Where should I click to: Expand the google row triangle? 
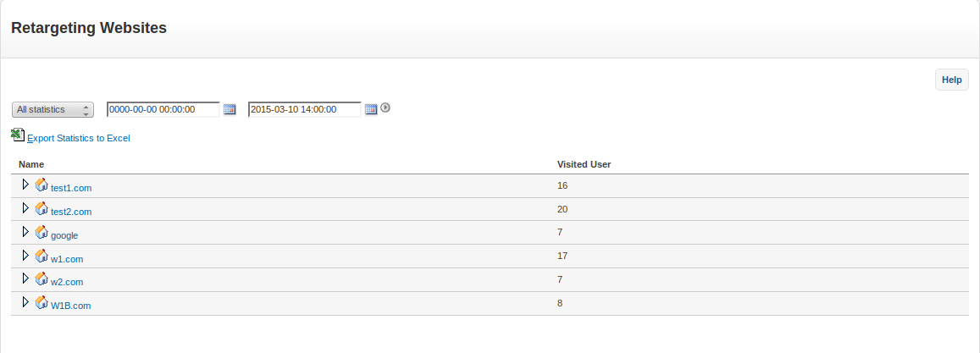(x=25, y=232)
